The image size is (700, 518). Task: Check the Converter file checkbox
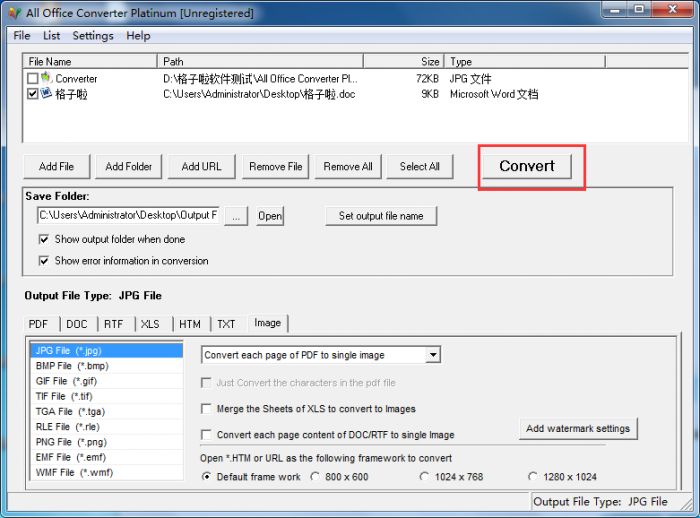pyautogui.click(x=33, y=78)
